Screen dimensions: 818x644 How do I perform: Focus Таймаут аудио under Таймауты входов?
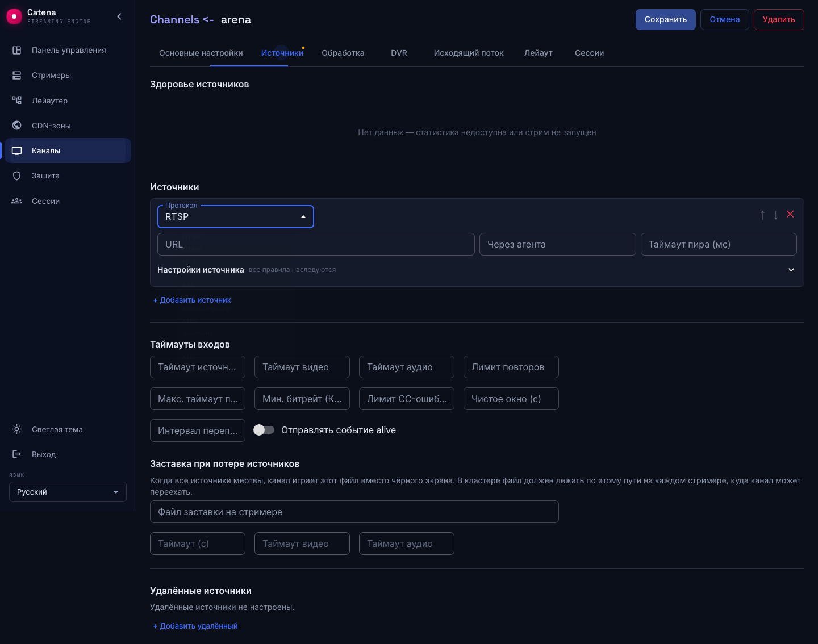point(407,367)
